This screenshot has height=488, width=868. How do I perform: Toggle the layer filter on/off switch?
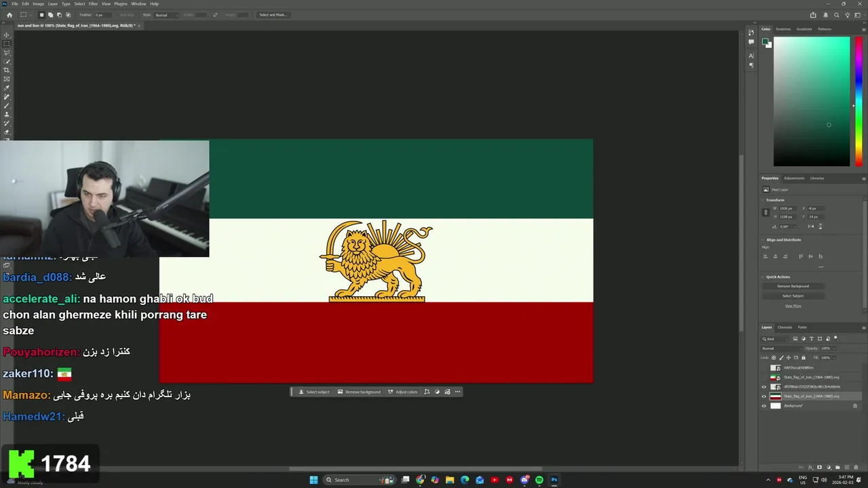click(835, 338)
